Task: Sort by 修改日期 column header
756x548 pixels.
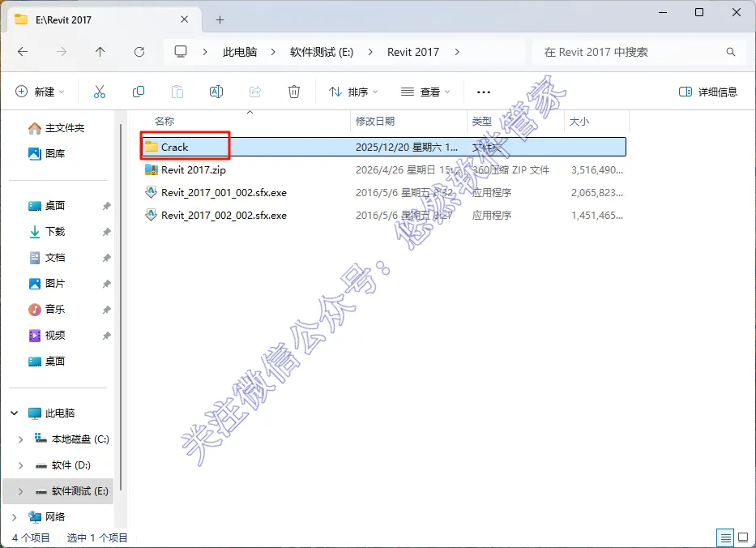Action: pyautogui.click(x=375, y=121)
